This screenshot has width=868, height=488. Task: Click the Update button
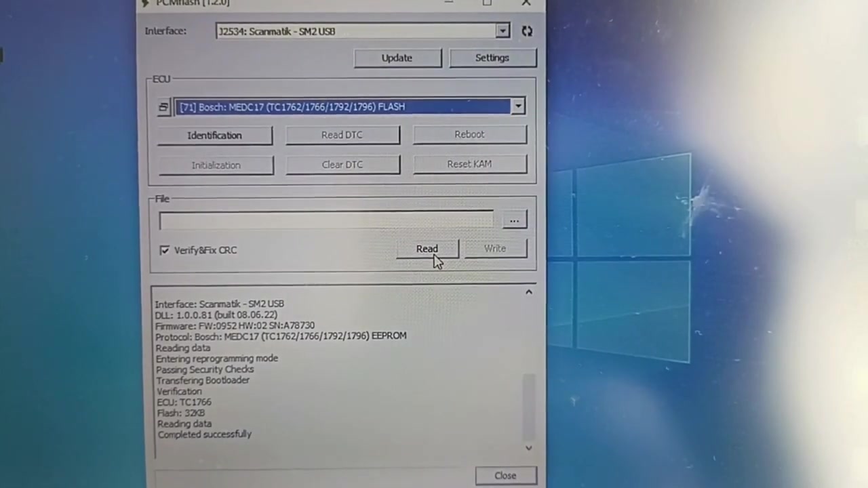pyautogui.click(x=397, y=58)
